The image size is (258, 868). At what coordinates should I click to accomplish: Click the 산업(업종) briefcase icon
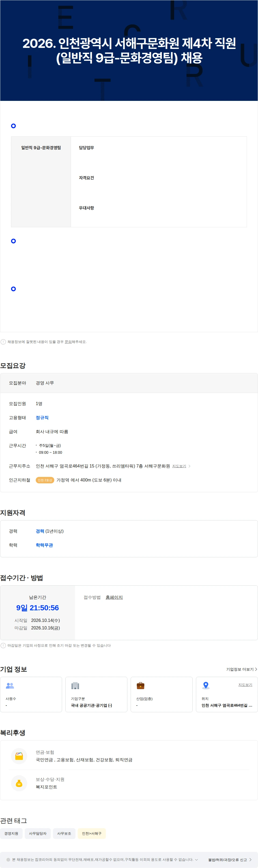pos(141,685)
